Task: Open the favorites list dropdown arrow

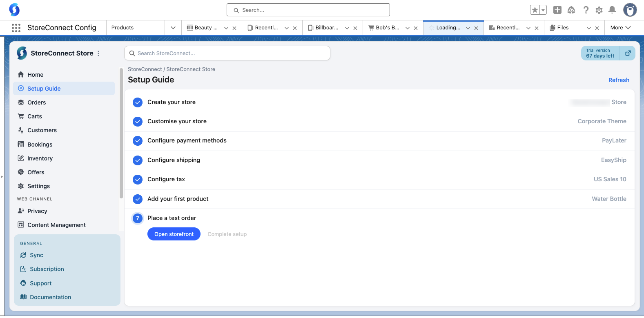Action: (x=543, y=10)
